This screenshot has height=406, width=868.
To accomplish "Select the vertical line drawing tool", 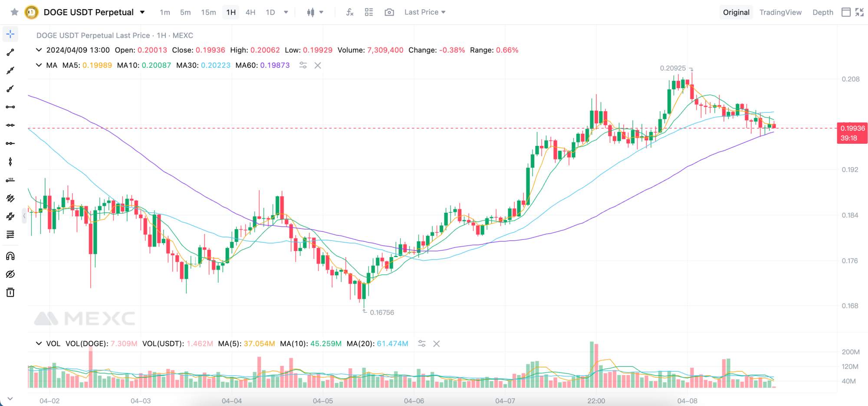I will [10, 162].
